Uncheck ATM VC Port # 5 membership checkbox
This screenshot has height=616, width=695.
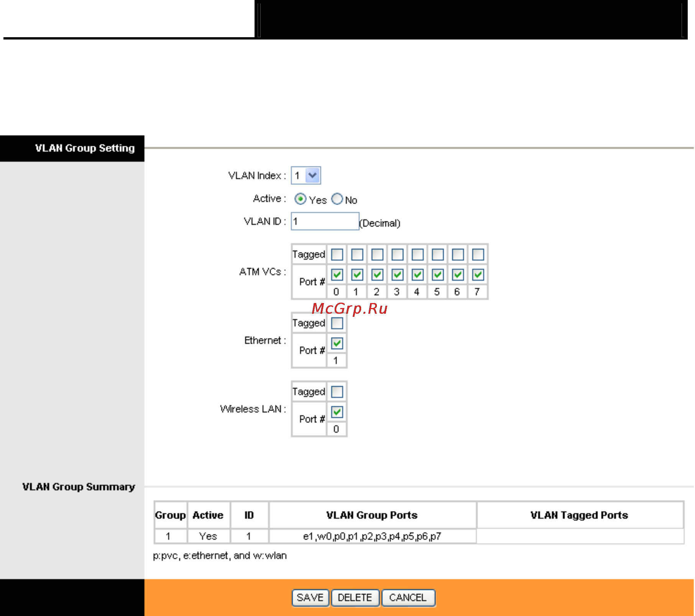coord(438,275)
